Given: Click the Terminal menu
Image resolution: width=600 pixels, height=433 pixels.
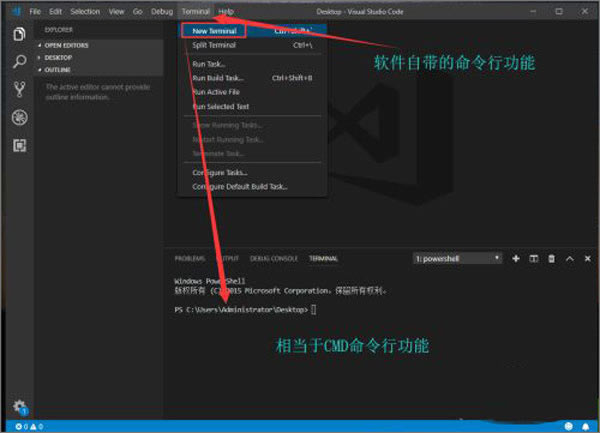Looking at the screenshot, I should pyautogui.click(x=196, y=12).
